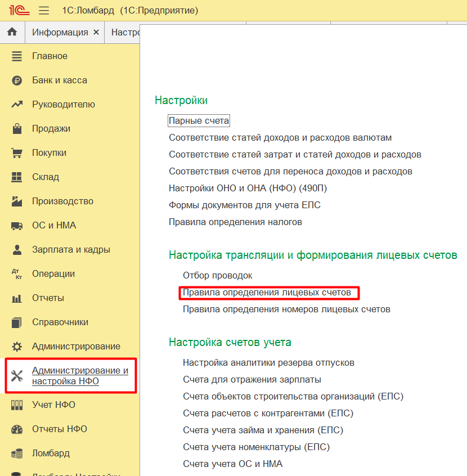The height and width of the screenshot is (476, 467).
Task: Open Администрирование и настройка НФО section
Action: [x=80, y=376]
